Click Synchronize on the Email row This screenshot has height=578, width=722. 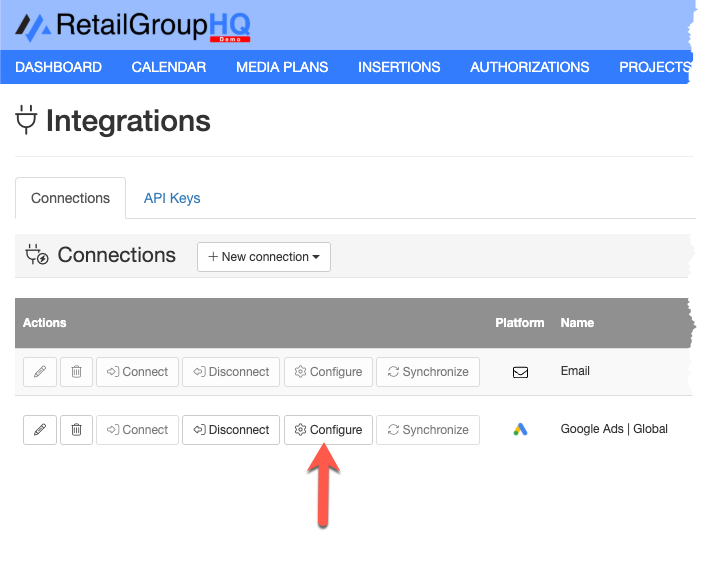coord(428,372)
